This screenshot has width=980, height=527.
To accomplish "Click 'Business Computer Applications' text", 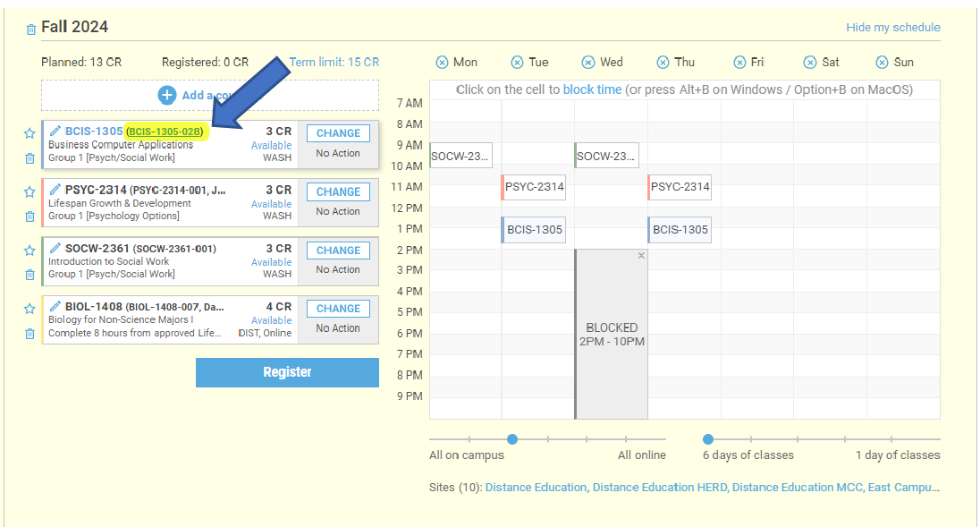I will pos(121,144).
